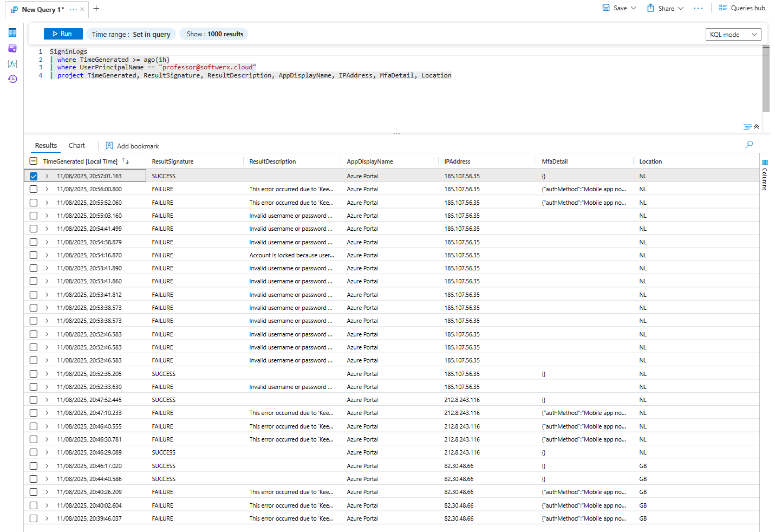Close the New Query 1 tab

click(x=82, y=9)
